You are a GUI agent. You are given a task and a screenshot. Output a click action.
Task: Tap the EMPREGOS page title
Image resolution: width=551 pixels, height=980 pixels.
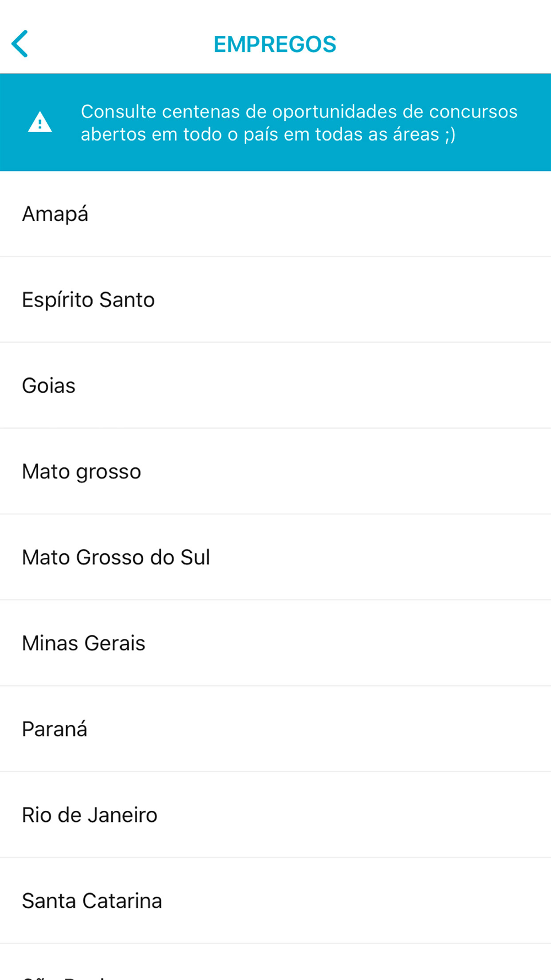(x=275, y=44)
